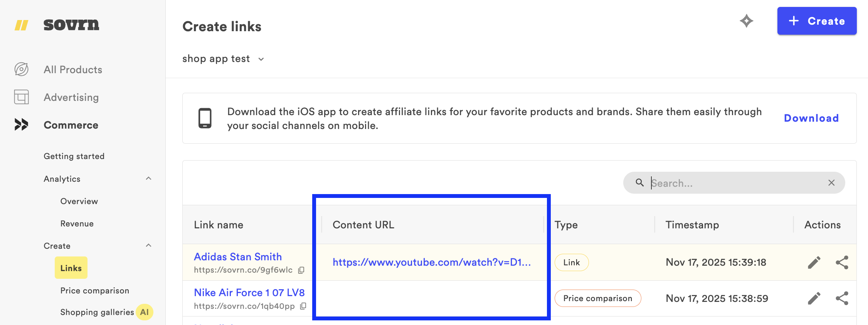Share the Nike Air Force link
The height and width of the screenshot is (325, 868).
coord(842,298)
